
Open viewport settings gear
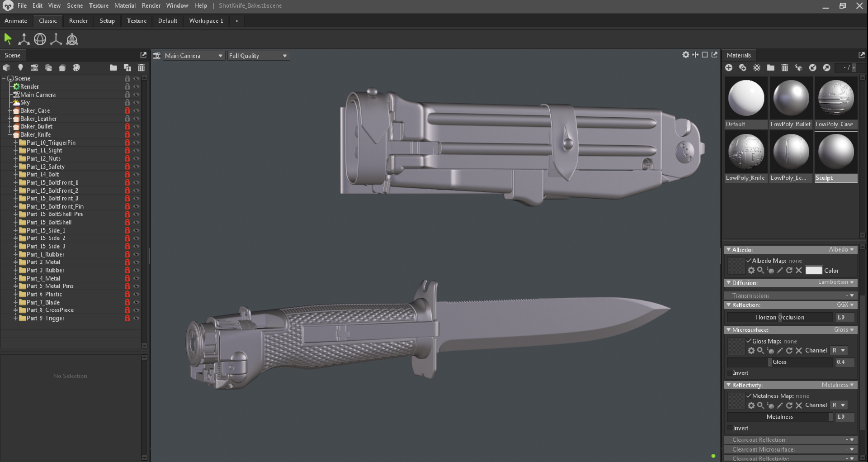[686, 55]
